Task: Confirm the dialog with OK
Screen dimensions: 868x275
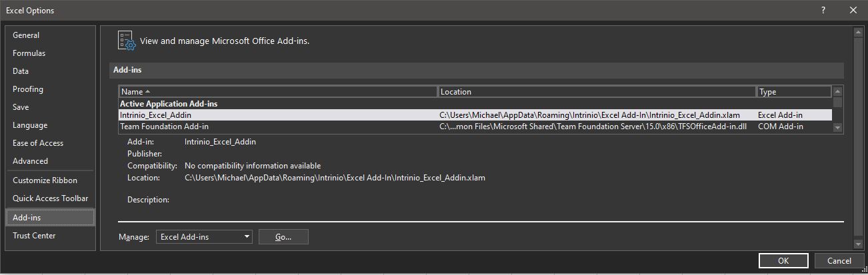Action: 783,261
